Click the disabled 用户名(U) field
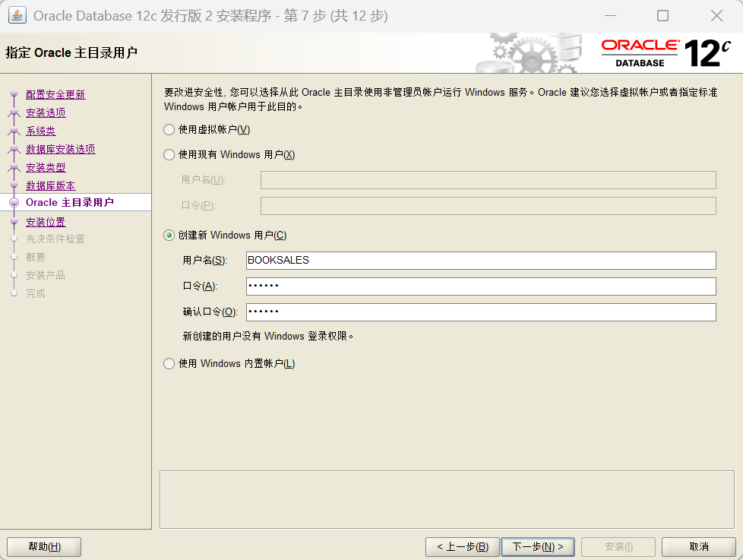Viewport: 743px width, 560px height. pos(488,180)
